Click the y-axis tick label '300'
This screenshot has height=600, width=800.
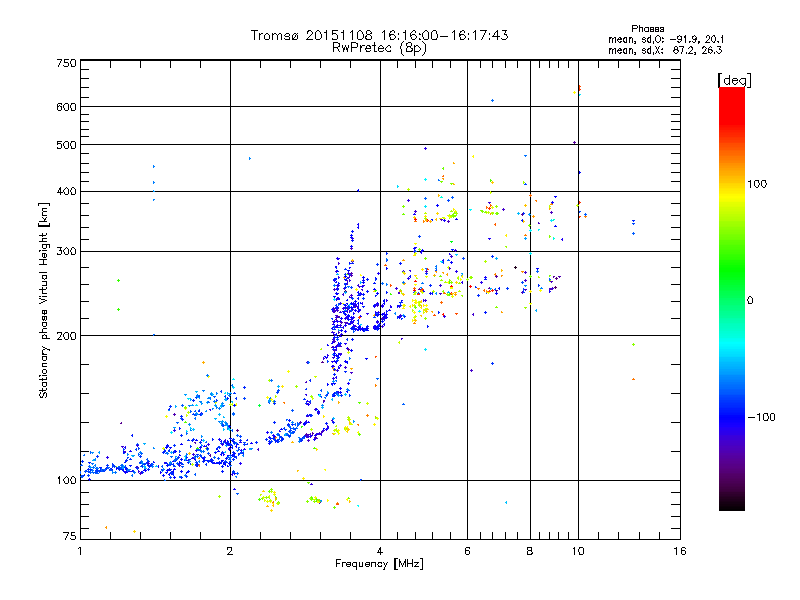tap(66, 252)
